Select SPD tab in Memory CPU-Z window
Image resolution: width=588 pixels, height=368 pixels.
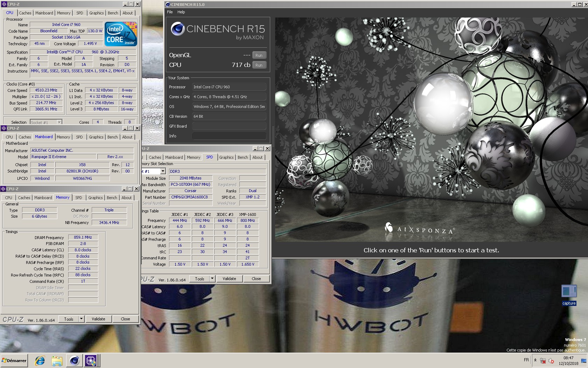[79, 198]
